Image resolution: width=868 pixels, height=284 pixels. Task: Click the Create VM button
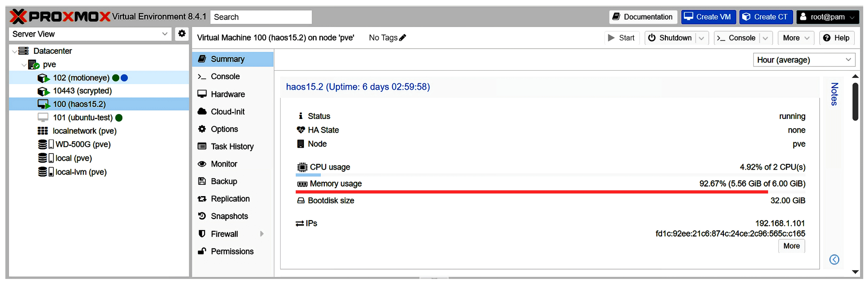pyautogui.click(x=708, y=17)
